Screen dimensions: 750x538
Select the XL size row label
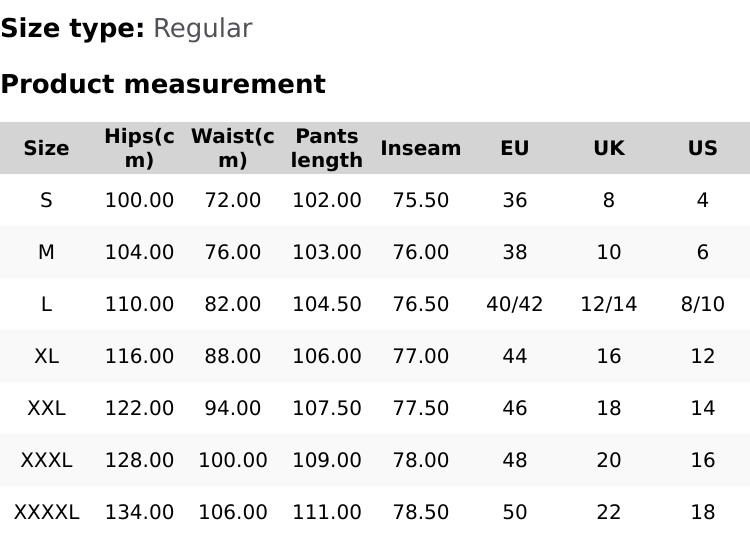click(x=46, y=356)
